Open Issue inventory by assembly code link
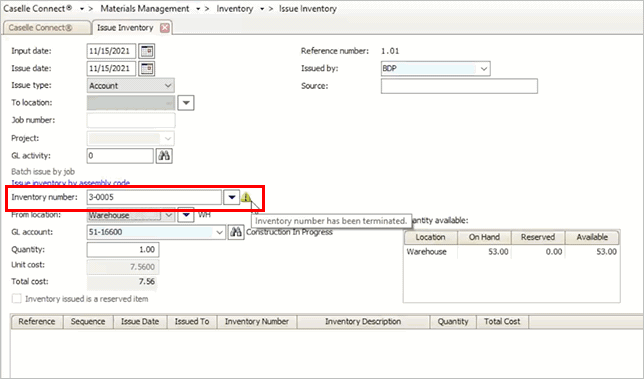The height and width of the screenshot is (379, 644). pos(71,183)
